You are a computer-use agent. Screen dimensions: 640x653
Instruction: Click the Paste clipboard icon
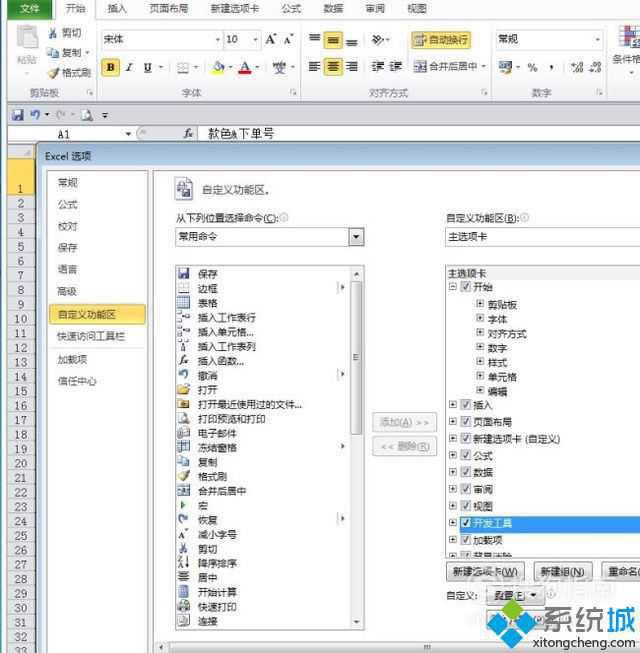[x=27, y=38]
